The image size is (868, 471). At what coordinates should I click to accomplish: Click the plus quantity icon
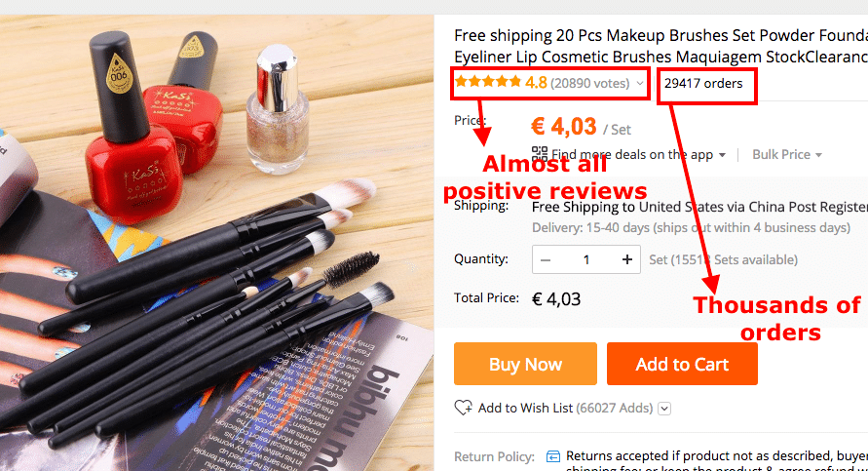(627, 259)
